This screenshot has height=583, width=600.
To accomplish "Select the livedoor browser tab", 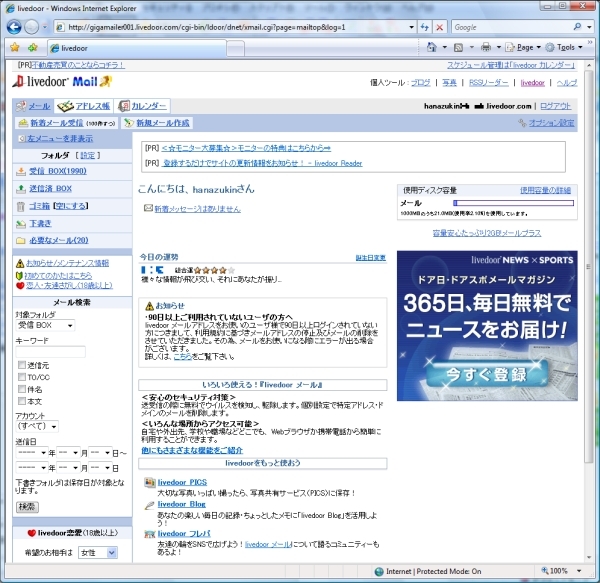I will click(137, 48).
